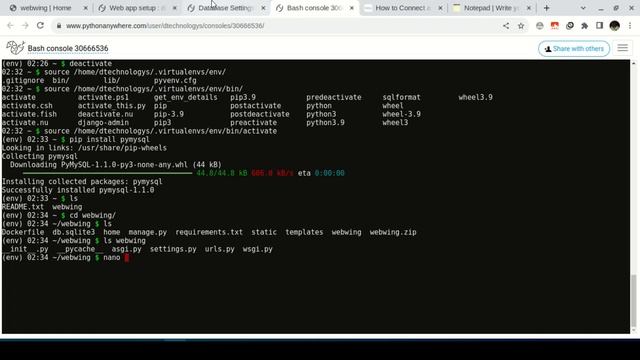This screenshot has width=640, height=360.
Task: Click 'urls.py' file name
Action: coord(220,249)
